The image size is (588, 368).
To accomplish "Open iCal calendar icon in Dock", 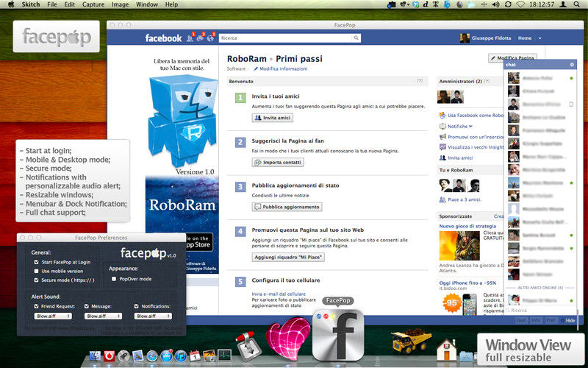I will pos(195,355).
